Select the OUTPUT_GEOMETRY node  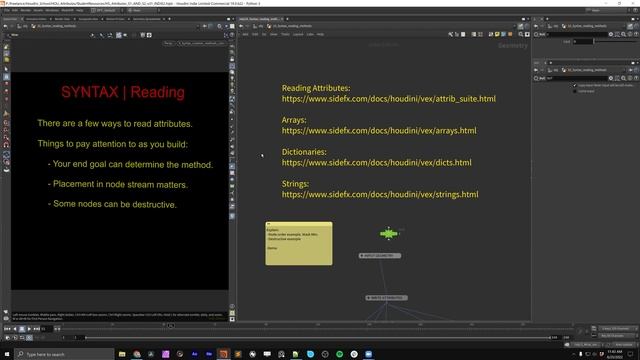(380, 256)
